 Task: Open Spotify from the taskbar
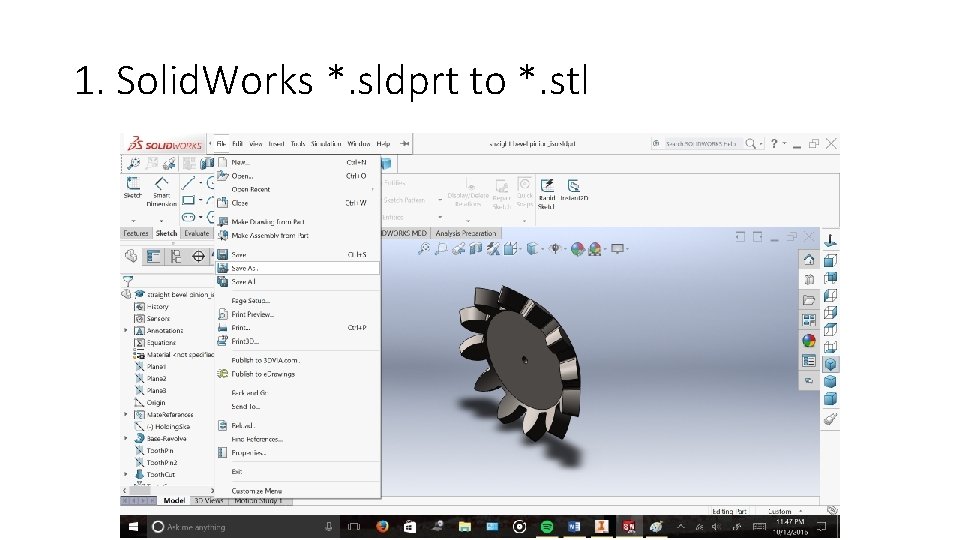tap(547, 527)
